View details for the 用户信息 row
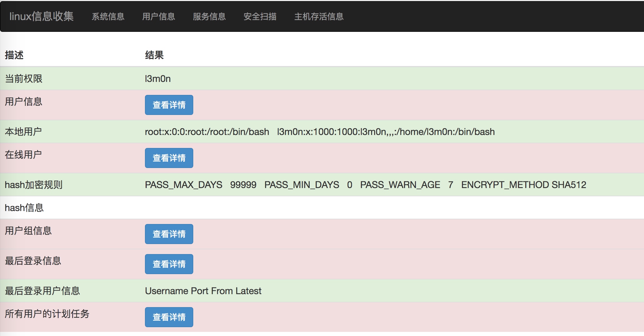Screen dimensions: 644x336 pos(169,105)
